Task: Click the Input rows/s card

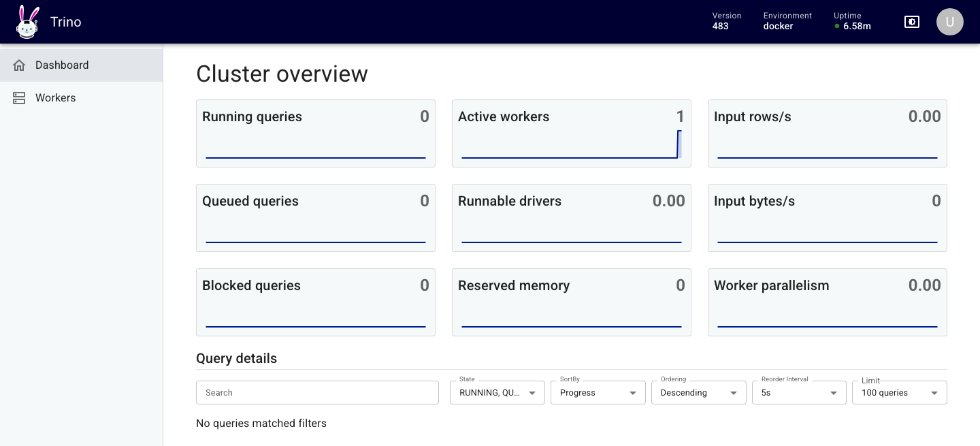Action: click(828, 133)
